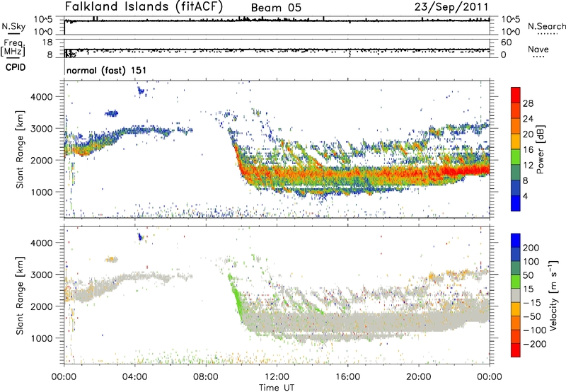Click the 'Falkland Islands (fitACF)' title
Screen dimensions: 566x392
[144, 7]
